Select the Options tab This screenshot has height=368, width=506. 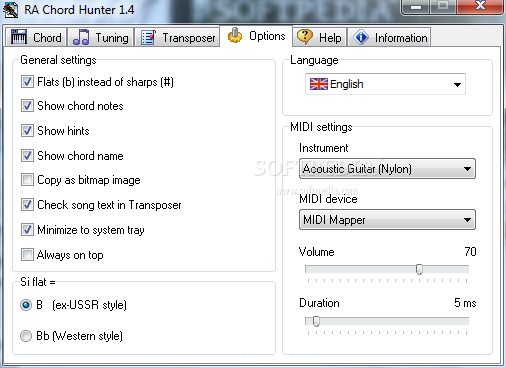pyautogui.click(x=256, y=36)
